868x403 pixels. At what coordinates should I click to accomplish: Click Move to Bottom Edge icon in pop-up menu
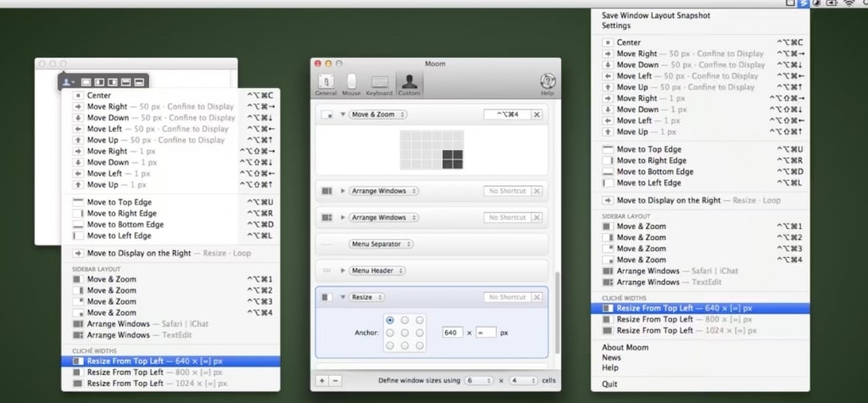pos(78,225)
